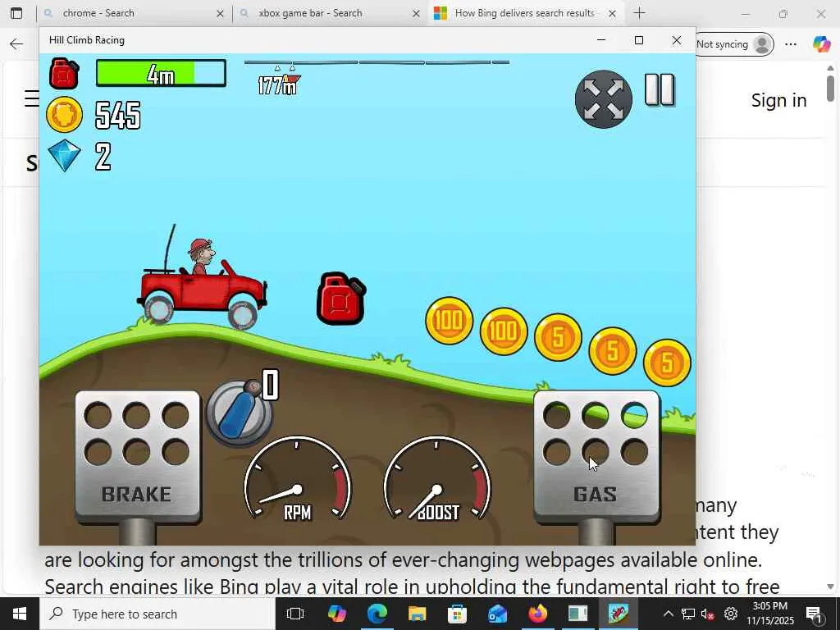The height and width of the screenshot is (630, 840).
Task: Click the blue diamond gem icon
Action: [64, 155]
